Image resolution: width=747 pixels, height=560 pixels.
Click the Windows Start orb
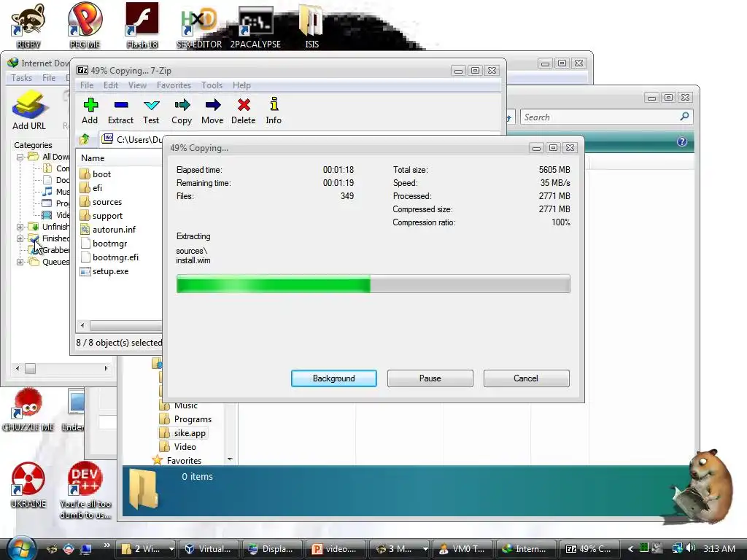[x=22, y=549]
